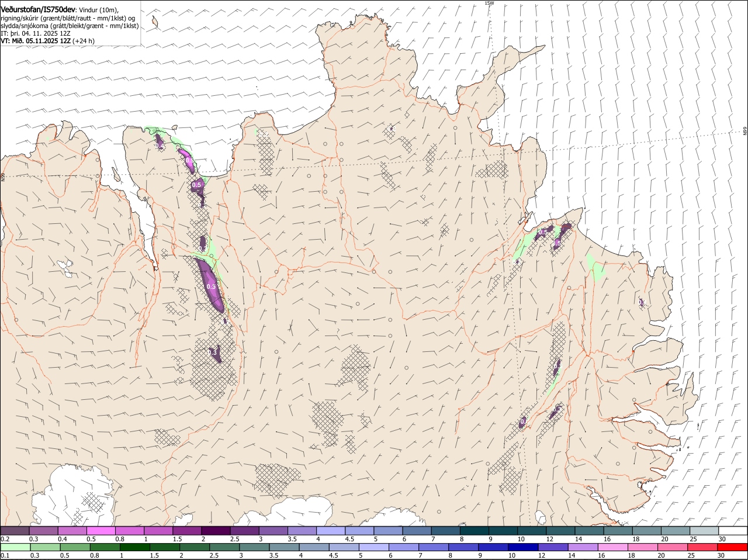Click the upper legend swatch labeled 12
Viewport: 748px width, 560px height.
(560, 531)
